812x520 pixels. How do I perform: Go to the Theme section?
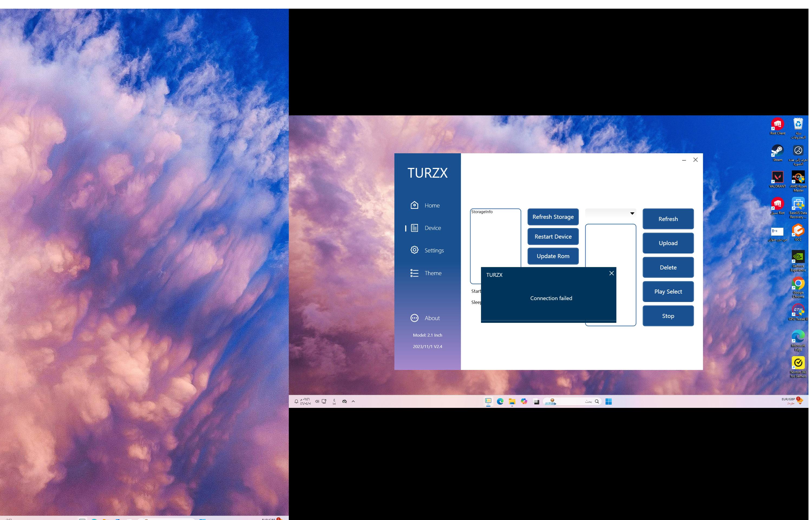[426, 273]
